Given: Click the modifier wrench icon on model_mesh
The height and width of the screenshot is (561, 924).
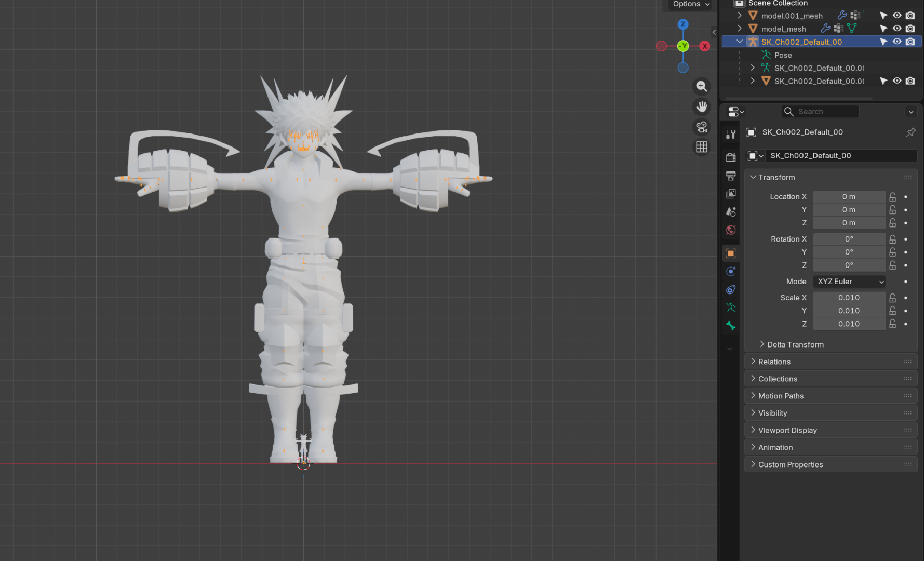Looking at the screenshot, I should [825, 28].
